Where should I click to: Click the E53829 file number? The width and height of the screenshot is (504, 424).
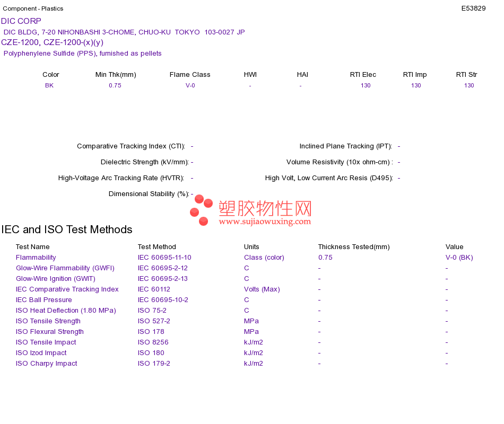point(473,8)
